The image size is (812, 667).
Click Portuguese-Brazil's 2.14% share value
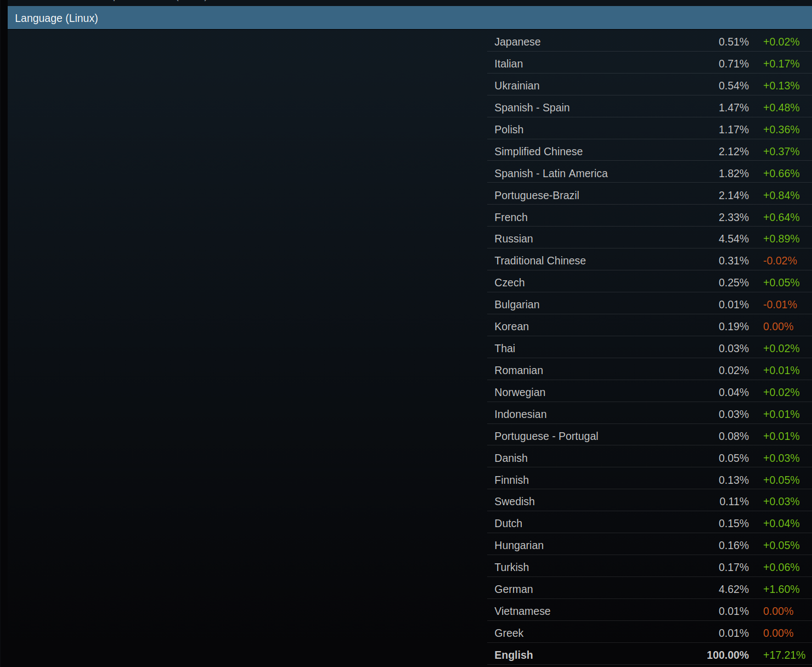coord(734,195)
